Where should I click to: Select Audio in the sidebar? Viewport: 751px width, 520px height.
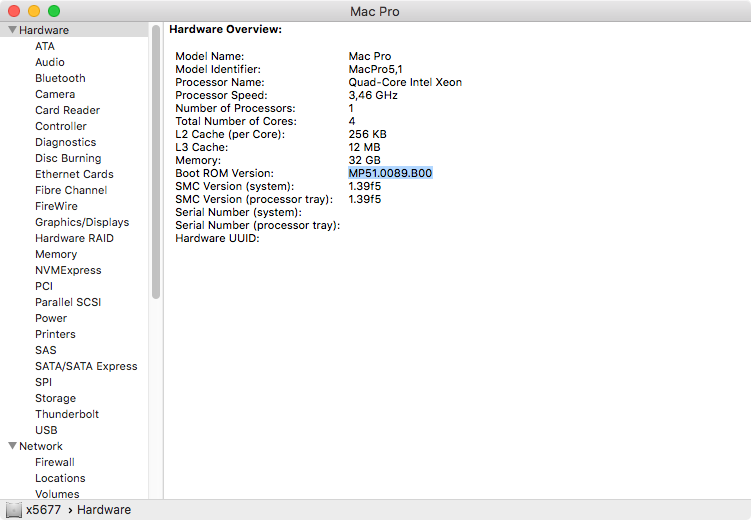pos(50,62)
